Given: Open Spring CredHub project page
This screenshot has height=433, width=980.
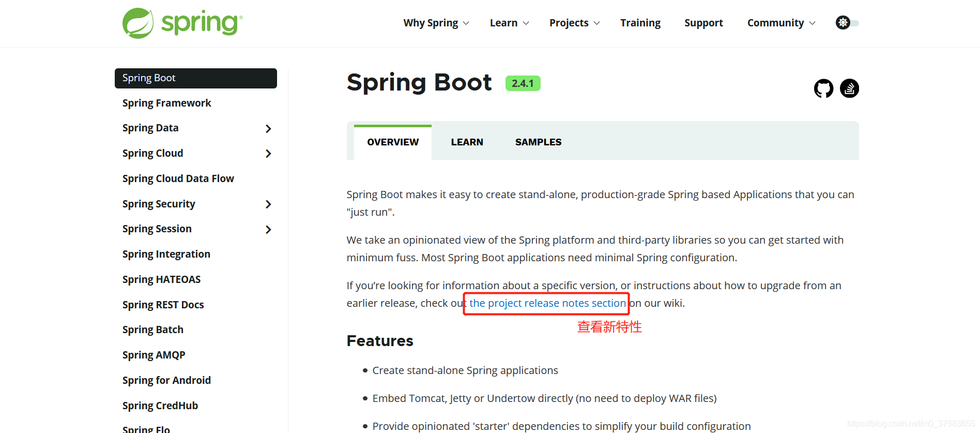Looking at the screenshot, I should pos(160,406).
